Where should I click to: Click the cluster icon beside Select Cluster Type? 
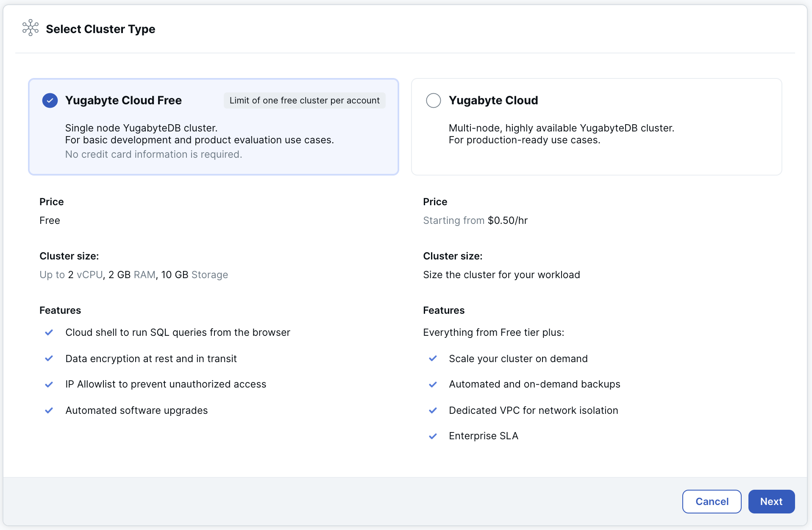(31, 28)
